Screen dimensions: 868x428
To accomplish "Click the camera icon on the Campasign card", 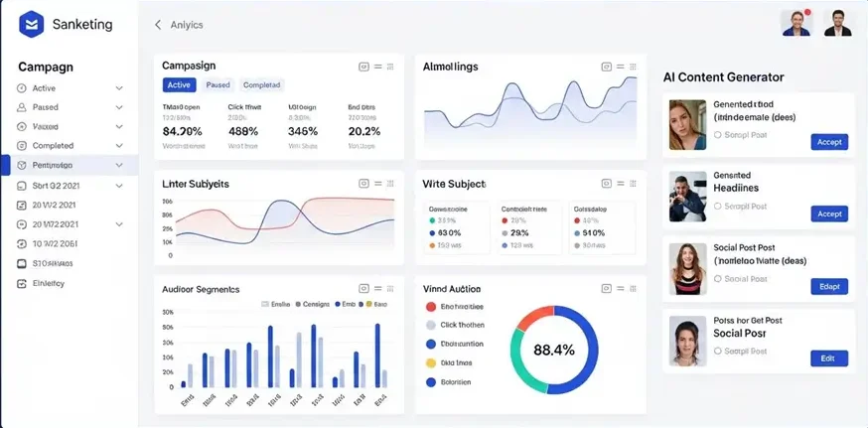I will [363, 67].
